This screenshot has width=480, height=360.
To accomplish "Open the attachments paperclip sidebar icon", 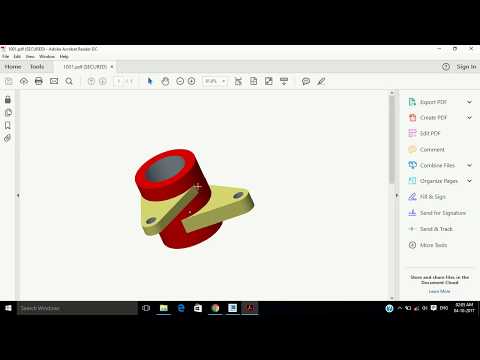I will coord(8,138).
